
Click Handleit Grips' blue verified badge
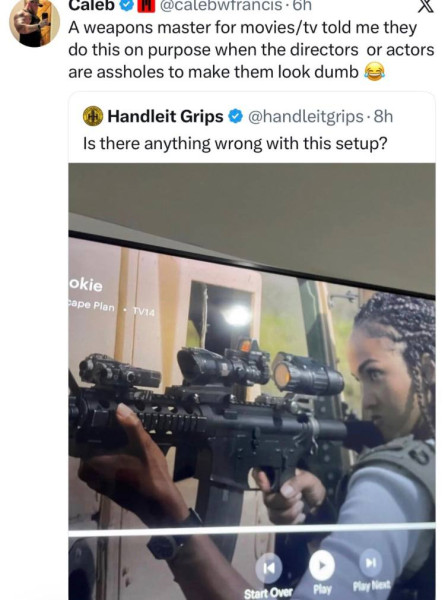pos(235,116)
